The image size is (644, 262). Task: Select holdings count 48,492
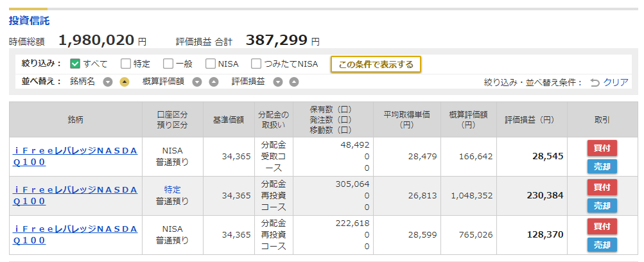[355, 145]
